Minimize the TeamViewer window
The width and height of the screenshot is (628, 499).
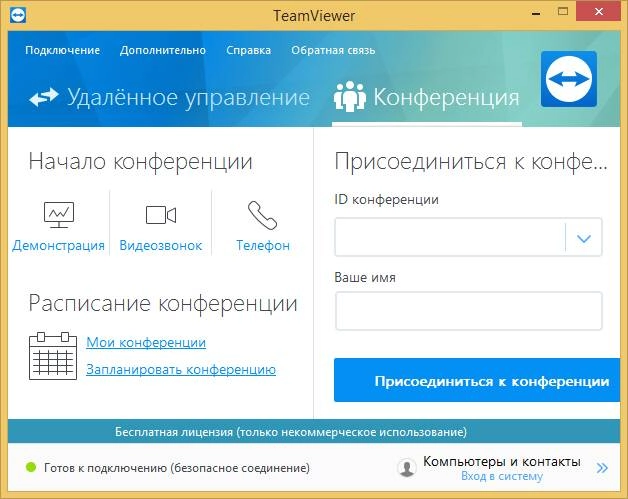click(536, 13)
